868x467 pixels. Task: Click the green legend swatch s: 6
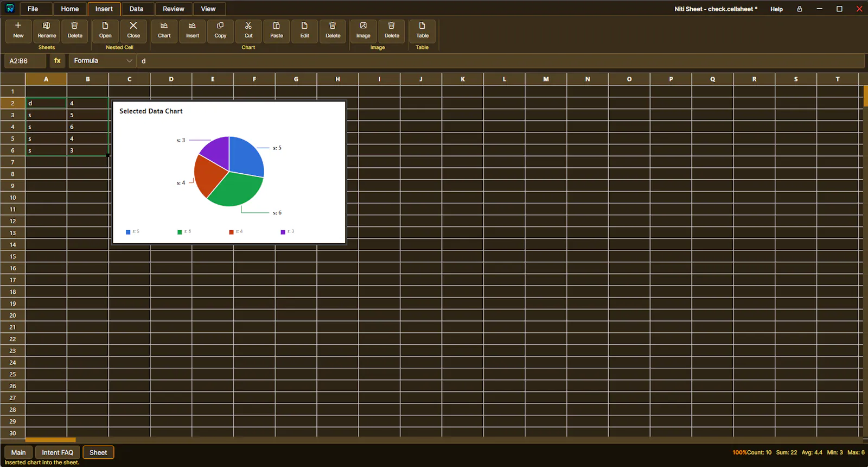180,232
